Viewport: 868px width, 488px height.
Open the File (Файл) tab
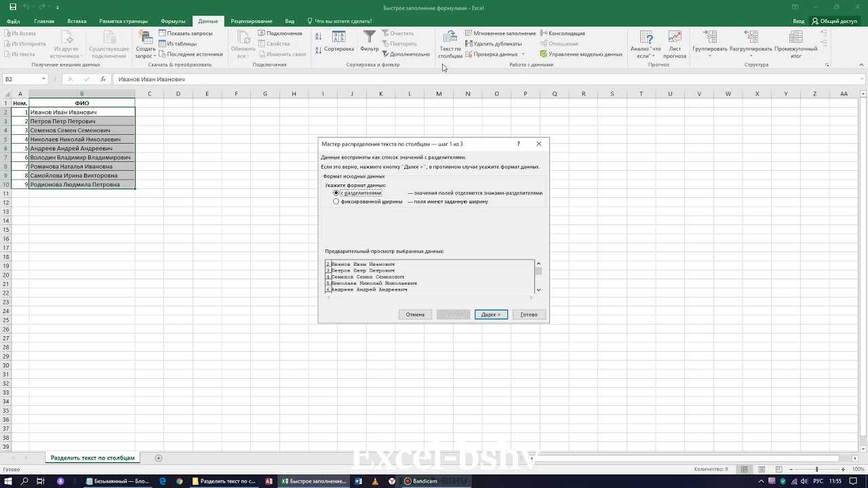(13, 21)
